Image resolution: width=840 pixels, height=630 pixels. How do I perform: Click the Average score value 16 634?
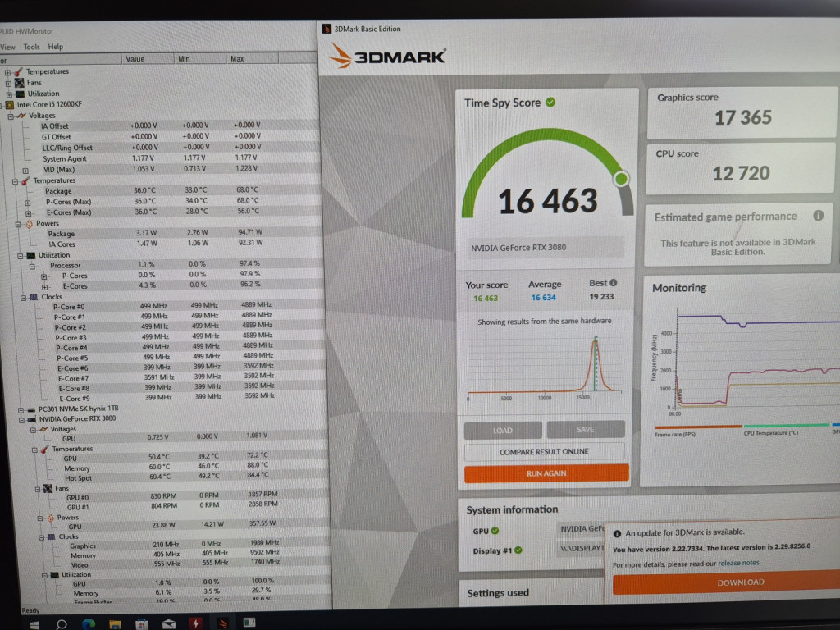coord(543,298)
